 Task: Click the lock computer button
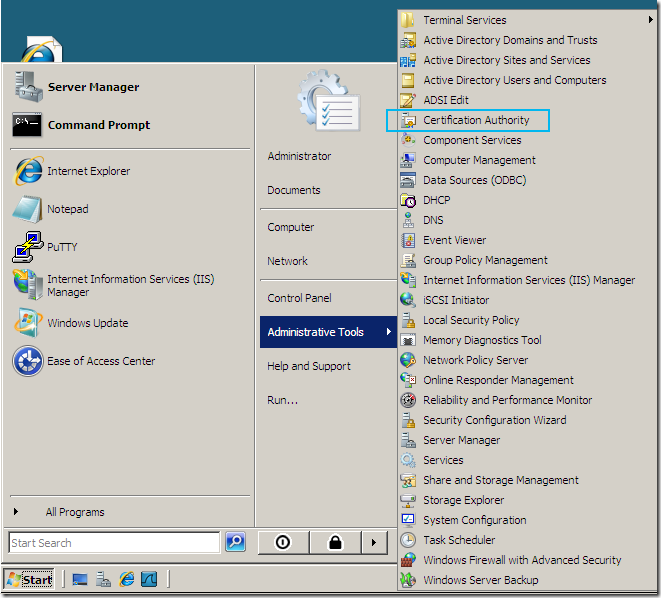tap(336, 542)
